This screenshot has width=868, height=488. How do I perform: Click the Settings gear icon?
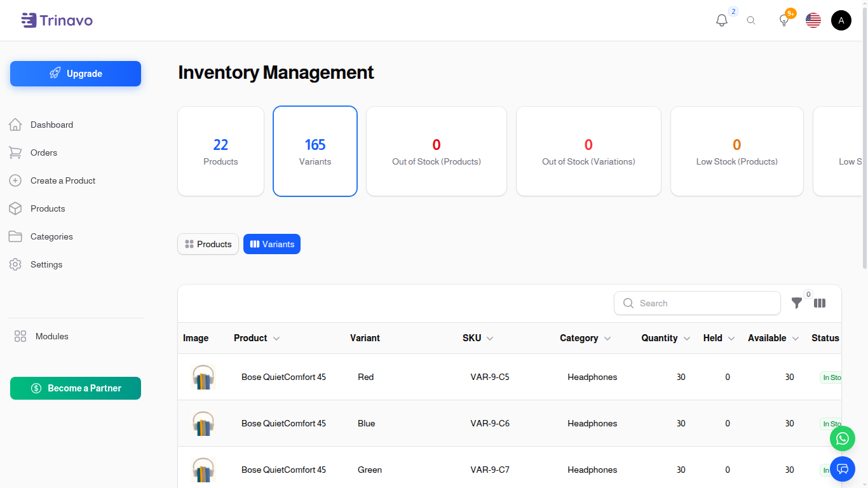click(15, 264)
